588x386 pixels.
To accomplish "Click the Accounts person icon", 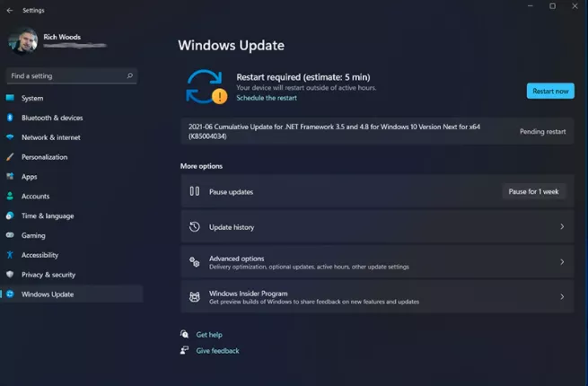I will click(10, 196).
